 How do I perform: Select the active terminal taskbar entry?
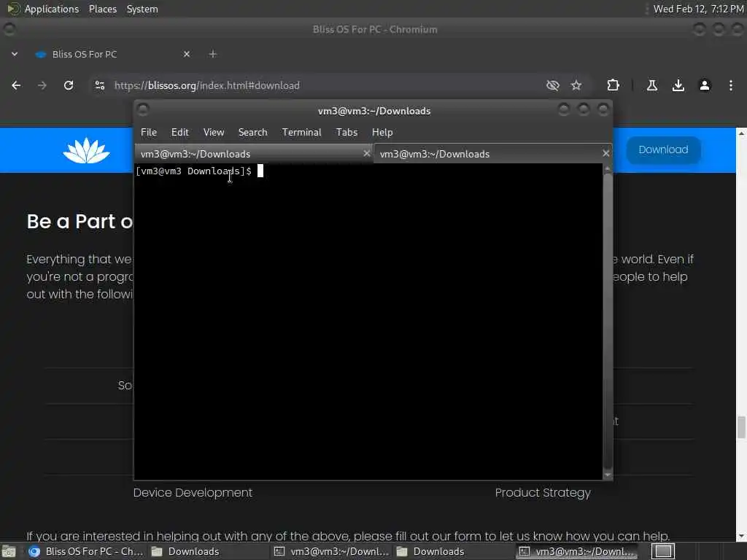[x=578, y=551]
